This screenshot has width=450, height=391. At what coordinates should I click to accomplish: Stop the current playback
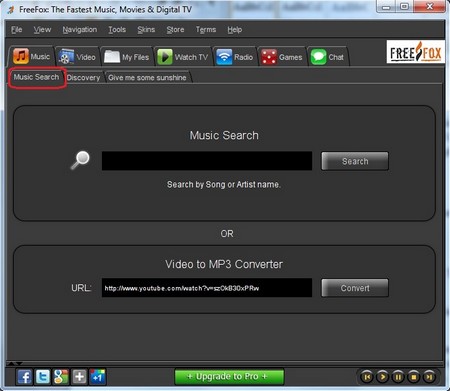pyautogui.click(x=414, y=377)
